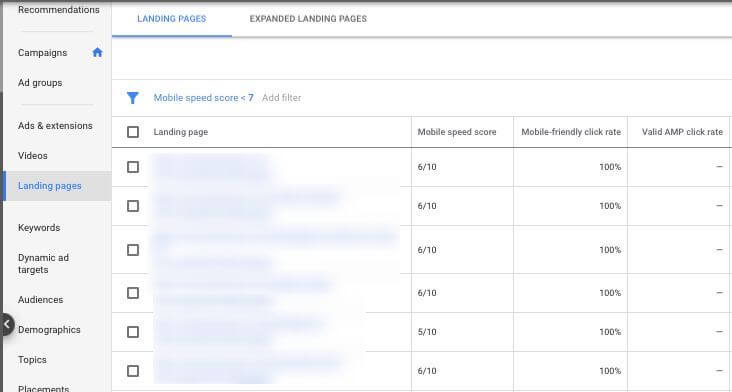The height and width of the screenshot is (392, 732).
Task: Check the fourth landing page row checkbox
Action: (133, 293)
